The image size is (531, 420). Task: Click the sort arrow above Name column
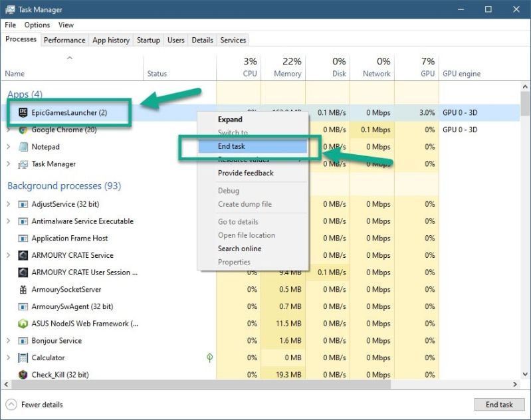coord(70,58)
